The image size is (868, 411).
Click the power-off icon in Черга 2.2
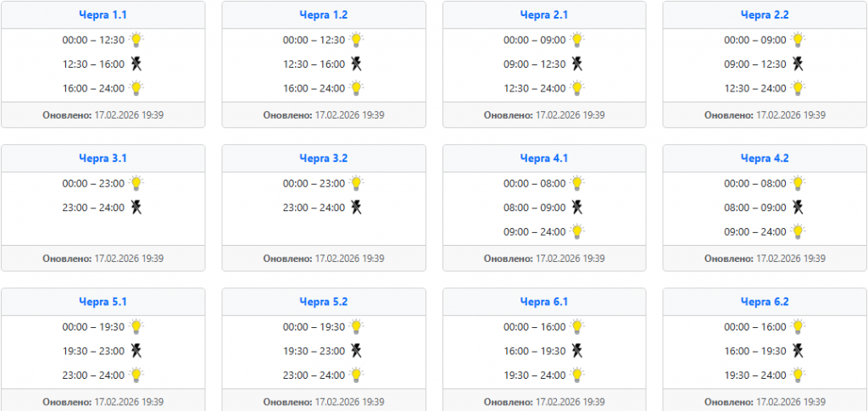[798, 64]
